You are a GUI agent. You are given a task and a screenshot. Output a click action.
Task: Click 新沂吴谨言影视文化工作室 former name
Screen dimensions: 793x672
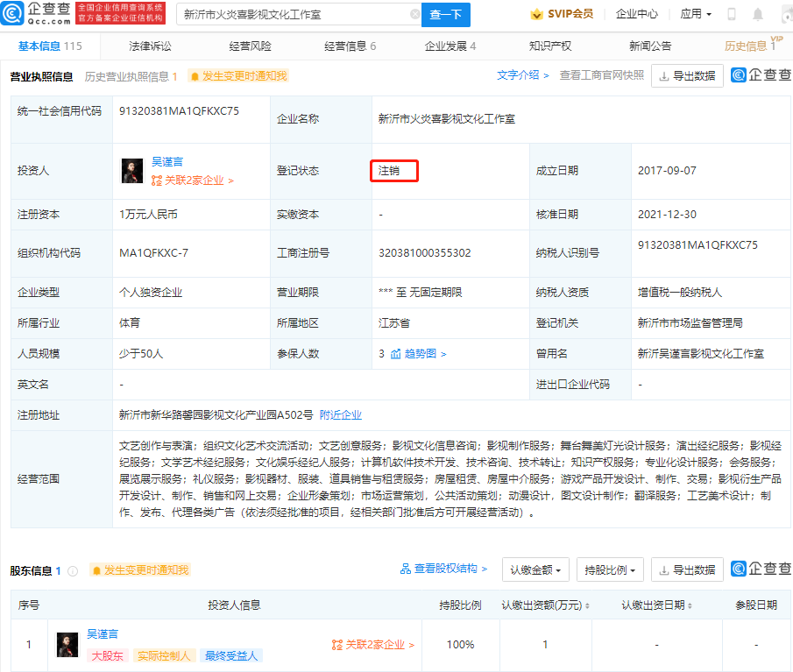(x=701, y=354)
